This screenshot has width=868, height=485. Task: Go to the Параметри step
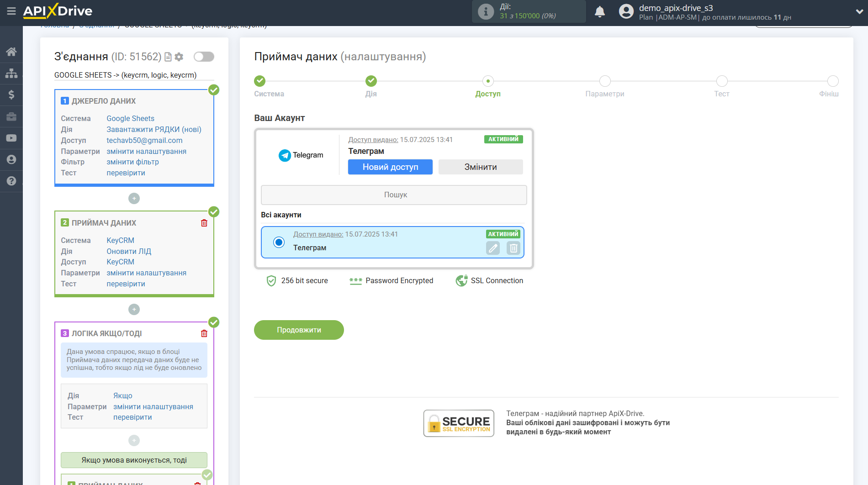pyautogui.click(x=605, y=81)
